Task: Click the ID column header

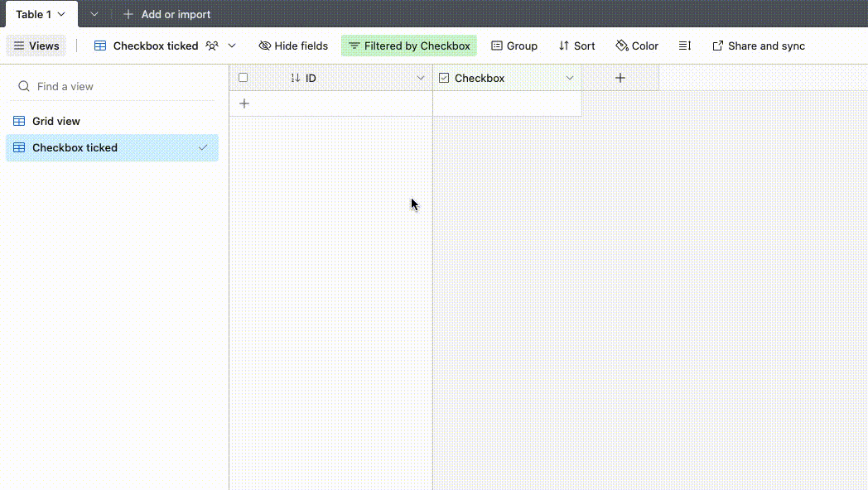Action: [331, 78]
